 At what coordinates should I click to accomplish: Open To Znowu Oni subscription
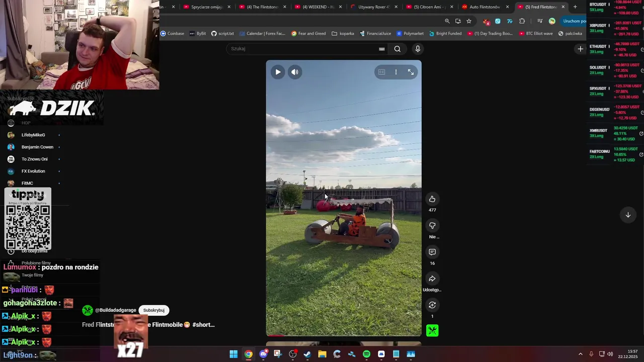(x=33, y=159)
